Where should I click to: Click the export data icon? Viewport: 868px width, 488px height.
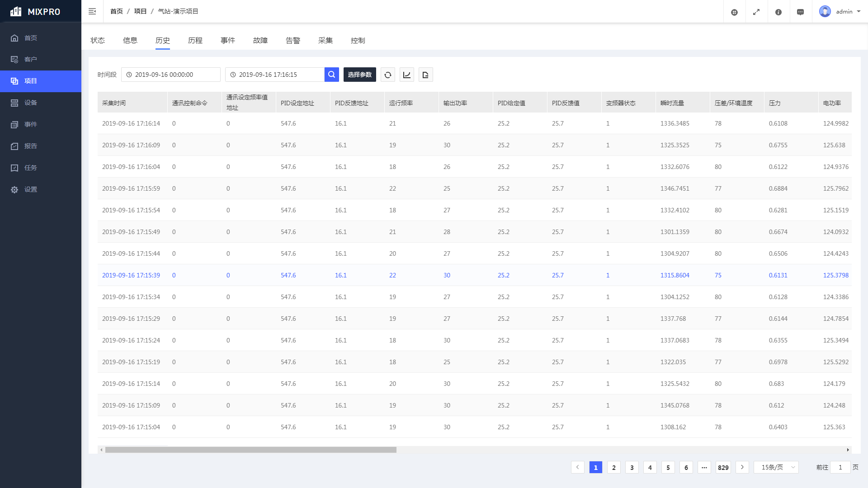point(425,75)
